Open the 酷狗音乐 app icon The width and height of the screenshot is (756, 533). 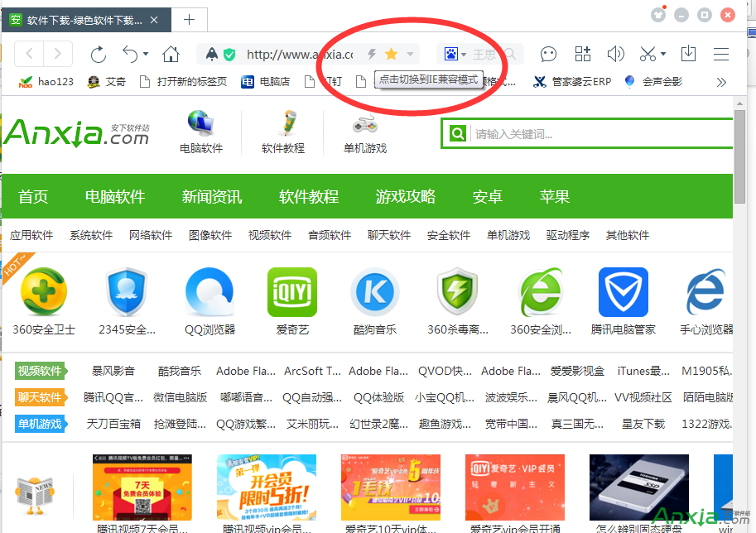pos(375,292)
